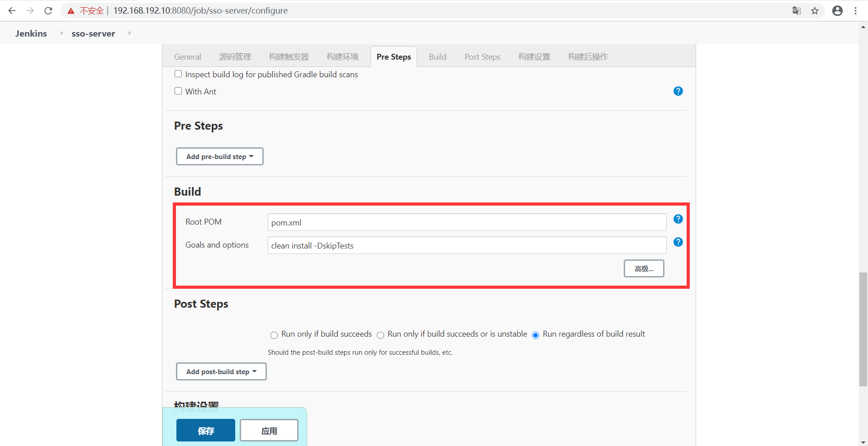
Task: Open the translate page icon
Action: coord(797,11)
